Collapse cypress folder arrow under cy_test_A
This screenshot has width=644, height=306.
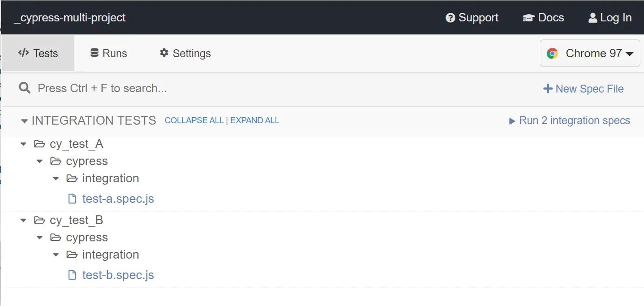point(40,161)
